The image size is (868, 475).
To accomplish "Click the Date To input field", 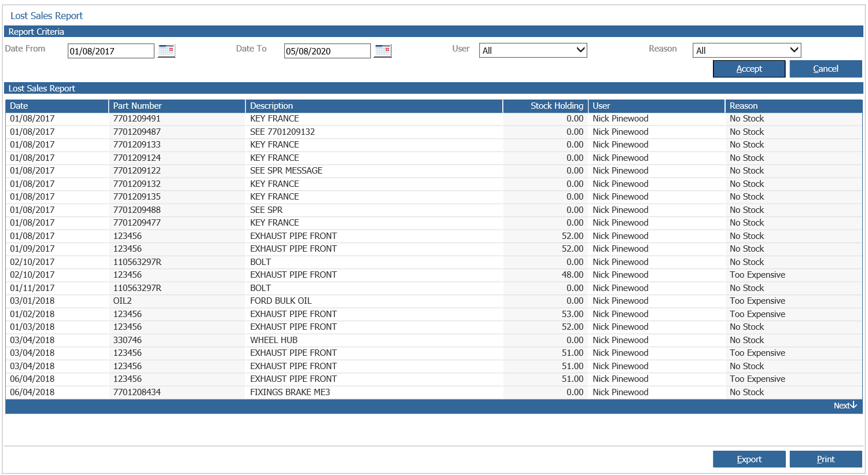I will tap(328, 51).
